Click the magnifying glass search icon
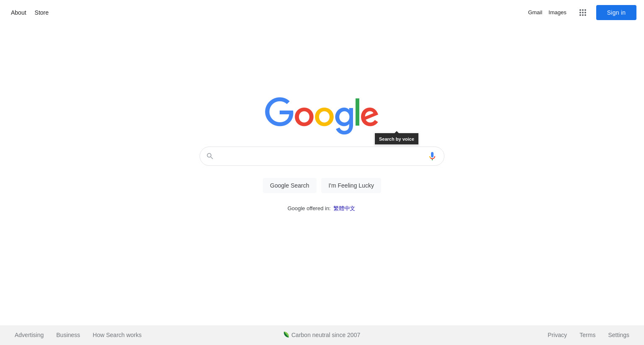This screenshot has height=345, width=644. (210, 156)
